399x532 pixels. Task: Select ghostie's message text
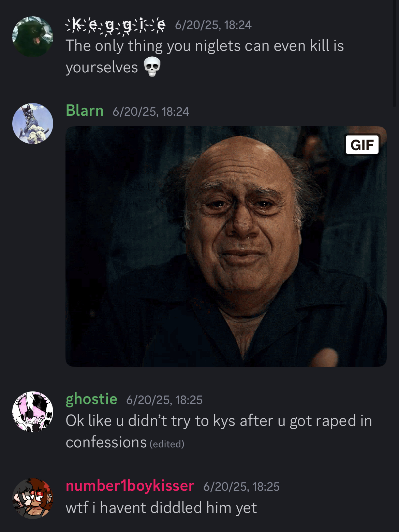coord(219,431)
